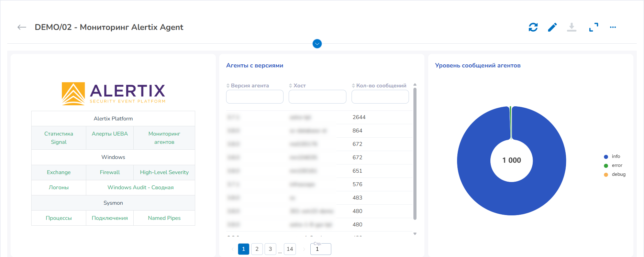The width and height of the screenshot is (644, 257).
Task: Click the 576 message count cell
Action: pyautogui.click(x=357, y=184)
